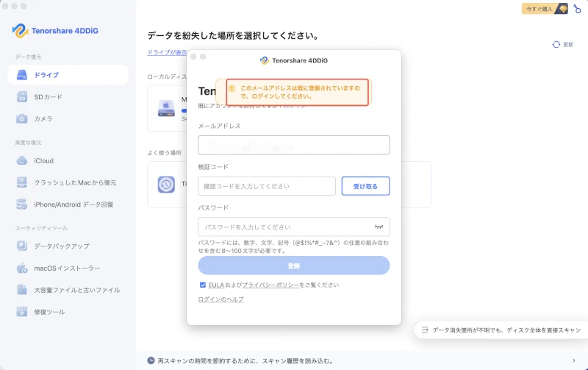The height and width of the screenshot is (370, 588).
Task: Click the 登録 register button
Action: coord(293,266)
